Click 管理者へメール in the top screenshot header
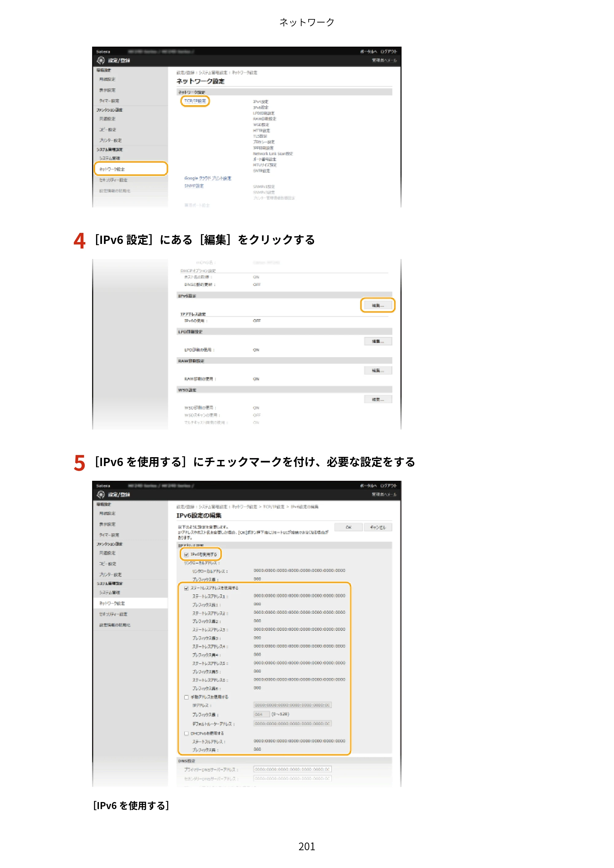 click(384, 60)
